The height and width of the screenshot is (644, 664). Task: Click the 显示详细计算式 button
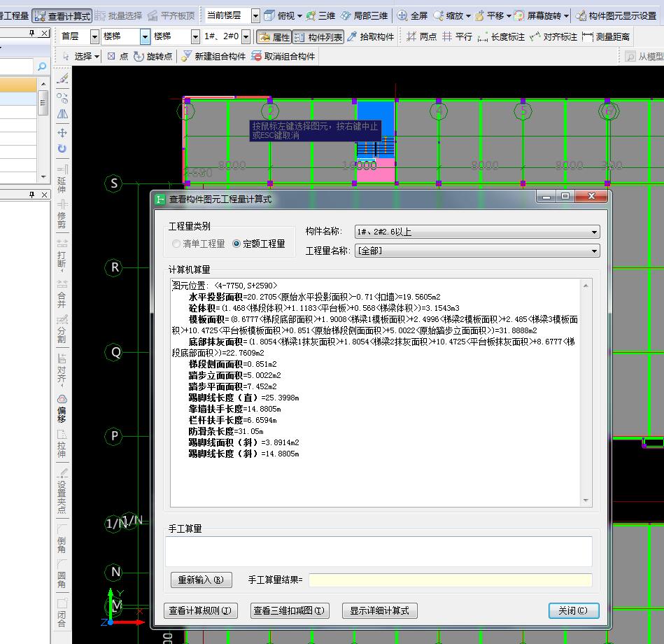tap(379, 610)
